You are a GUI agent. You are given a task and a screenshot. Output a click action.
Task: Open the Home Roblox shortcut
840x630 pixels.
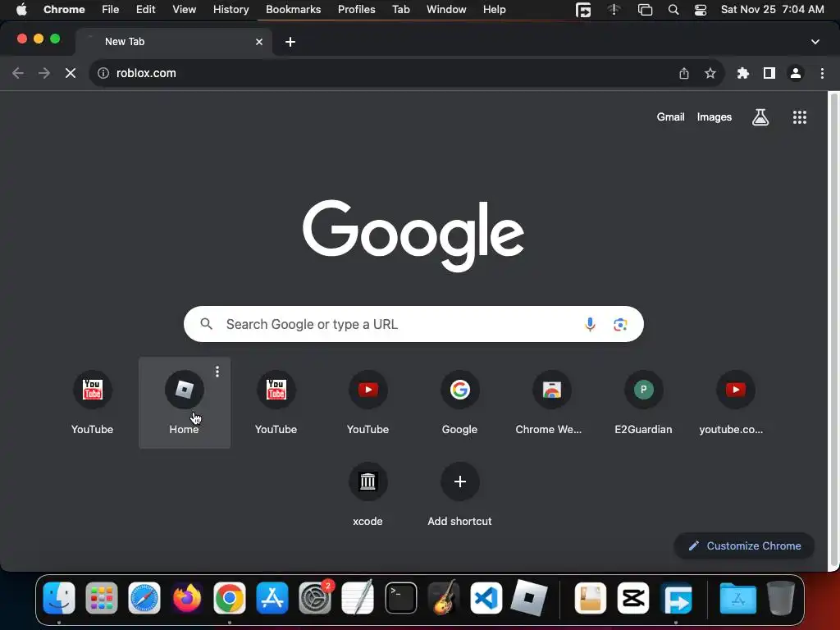pos(185,402)
